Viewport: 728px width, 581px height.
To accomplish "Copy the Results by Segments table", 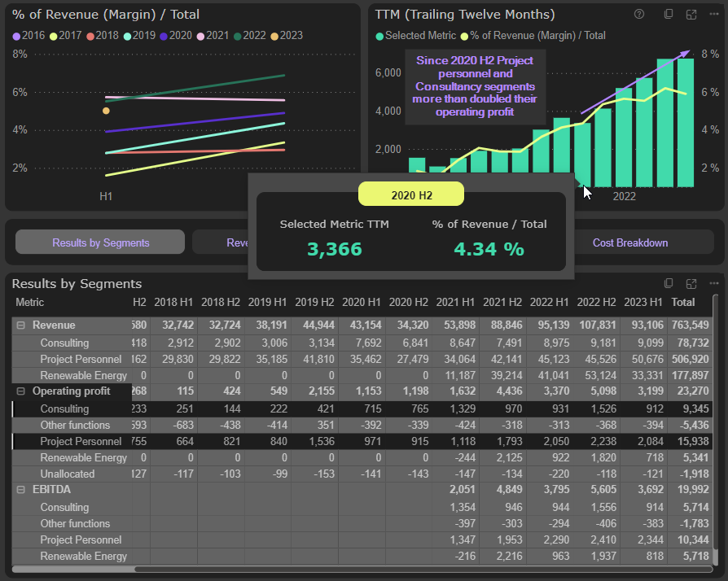I will (x=669, y=283).
